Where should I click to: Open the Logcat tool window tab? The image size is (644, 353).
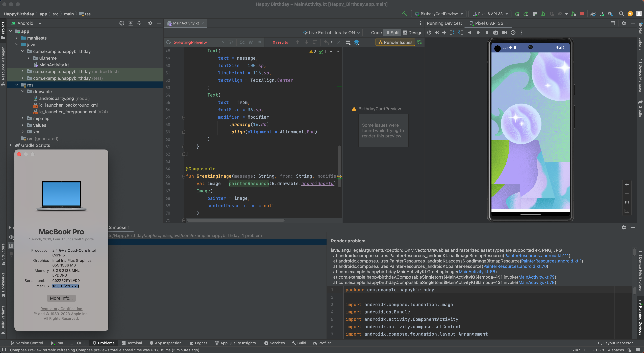[198, 343]
